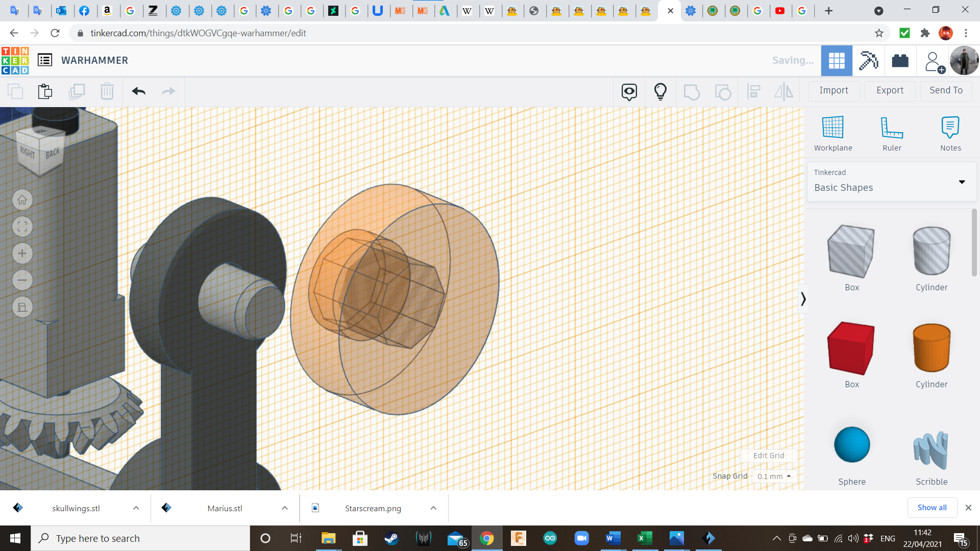This screenshot has height=551, width=980.
Task: Open the Snap Grid 0.1 mm dropdown
Action: tap(774, 477)
